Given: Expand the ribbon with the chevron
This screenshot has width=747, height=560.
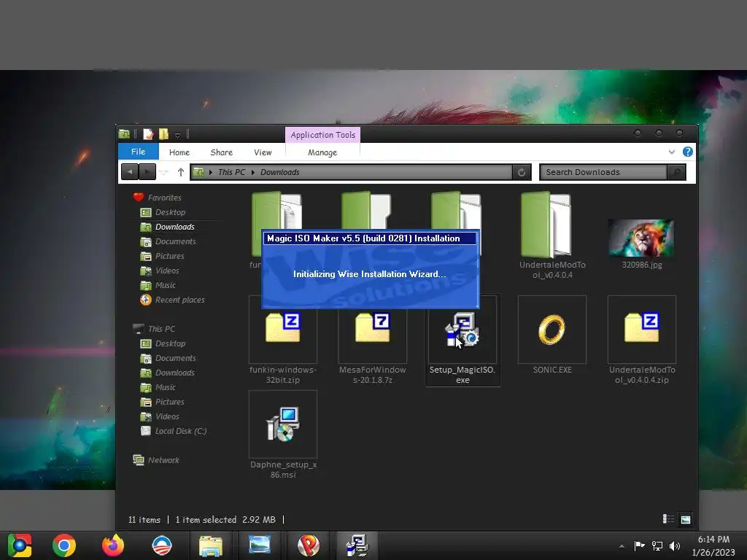Looking at the screenshot, I should click(x=672, y=152).
